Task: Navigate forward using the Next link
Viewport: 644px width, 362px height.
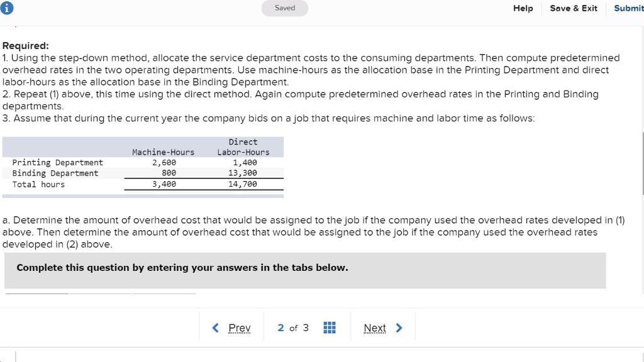Action: 375,327
